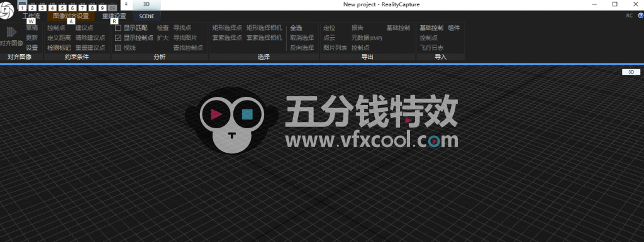The image size is (644, 242).
Task: Click the 检测标记 button
Action: pos(58,48)
